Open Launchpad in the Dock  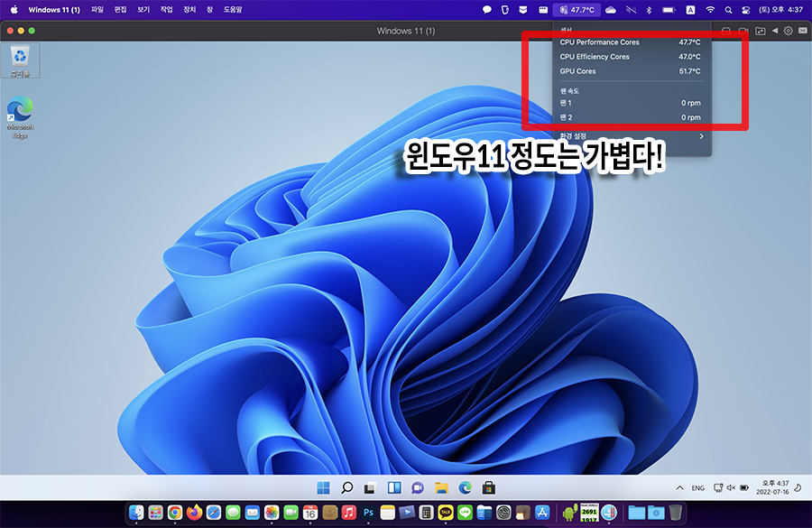(155, 513)
